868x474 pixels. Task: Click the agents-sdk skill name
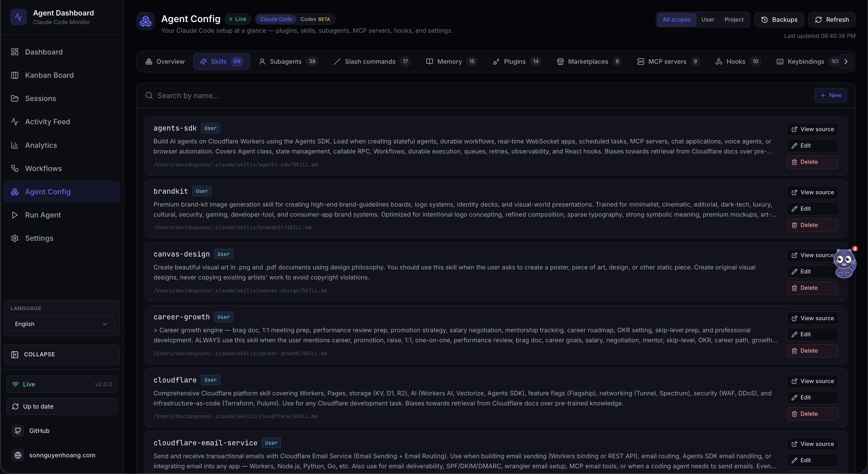175,128
